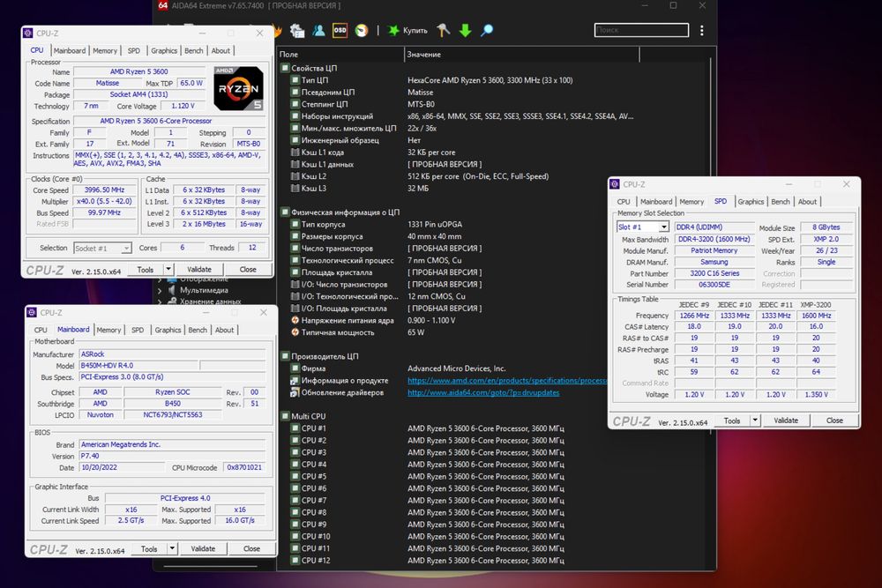Screen dimensions: 882x588
Task: Click the Производитель ЦП section icon
Action: tap(285, 356)
